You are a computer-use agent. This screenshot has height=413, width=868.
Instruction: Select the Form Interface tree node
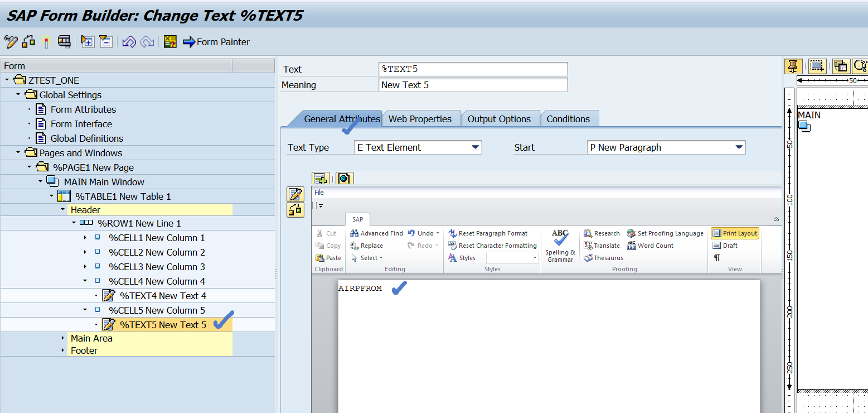click(81, 124)
